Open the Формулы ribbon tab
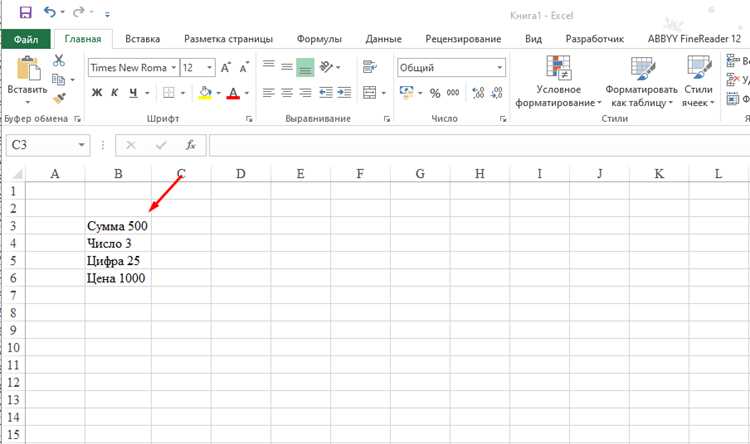 tap(319, 39)
